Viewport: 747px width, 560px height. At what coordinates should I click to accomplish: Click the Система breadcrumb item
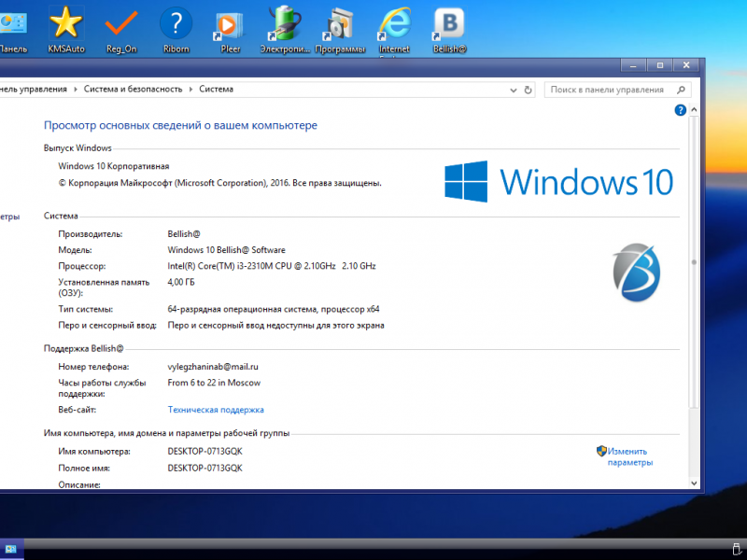pyautogui.click(x=217, y=89)
